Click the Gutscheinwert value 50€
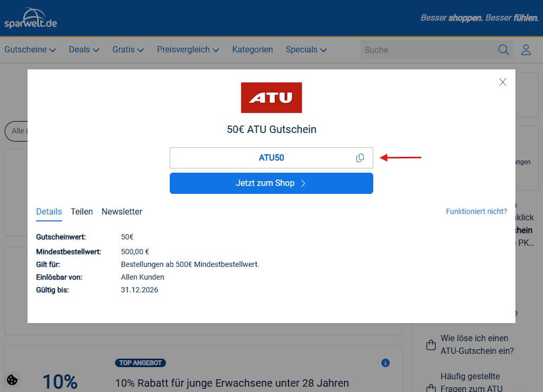The width and height of the screenshot is (543, 392). [127, 237]
